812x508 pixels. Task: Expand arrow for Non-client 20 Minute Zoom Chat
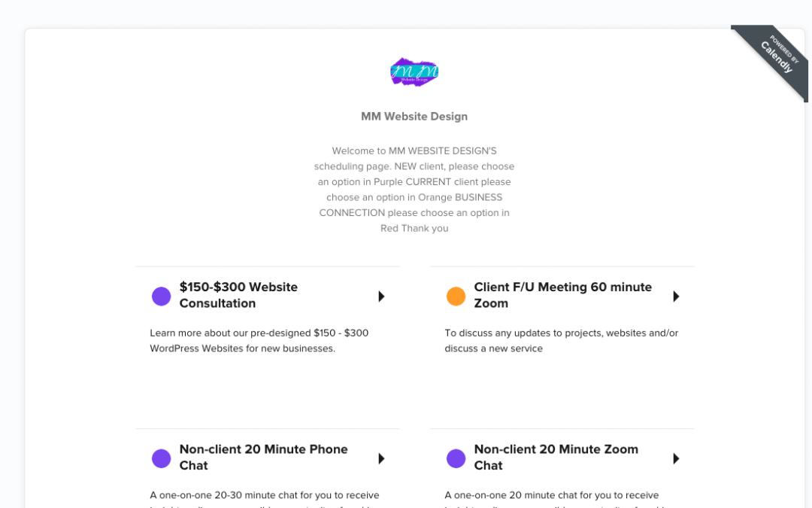tap(677, 458)
